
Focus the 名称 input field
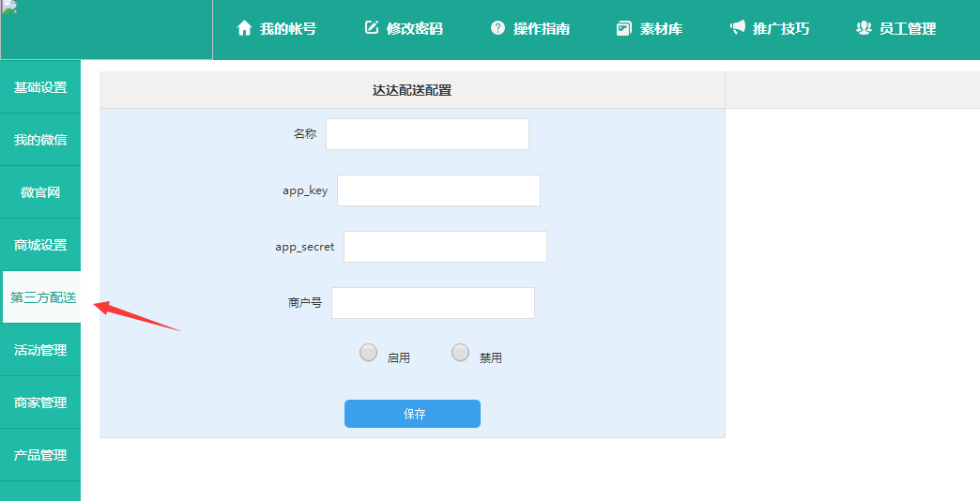coord(427,134)
